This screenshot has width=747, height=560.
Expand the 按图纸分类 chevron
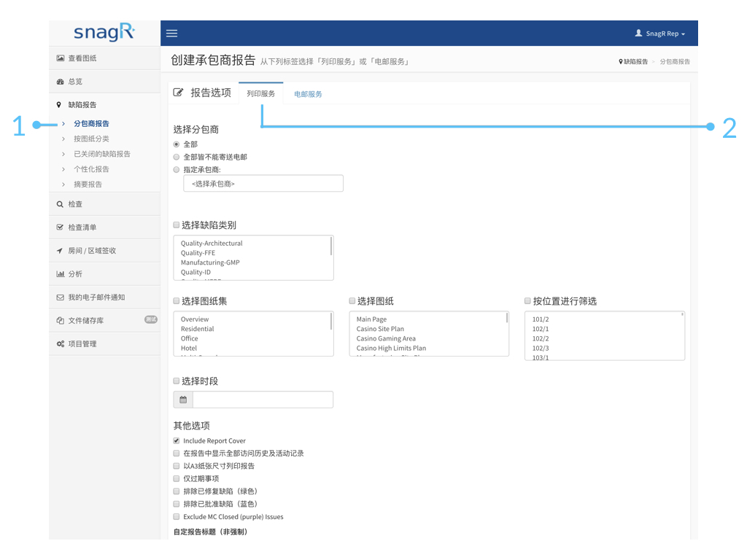(63, 139)
